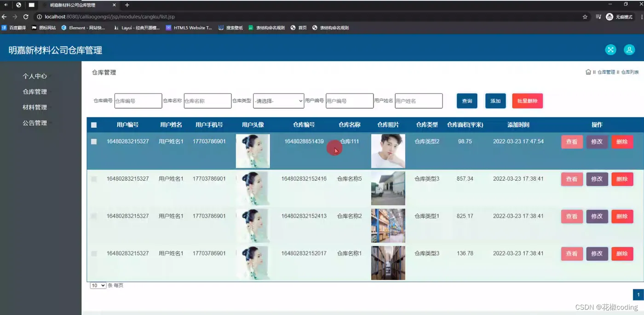Click the 批量删除 button
Screen dimensions: 644x315
click(527, 101)
